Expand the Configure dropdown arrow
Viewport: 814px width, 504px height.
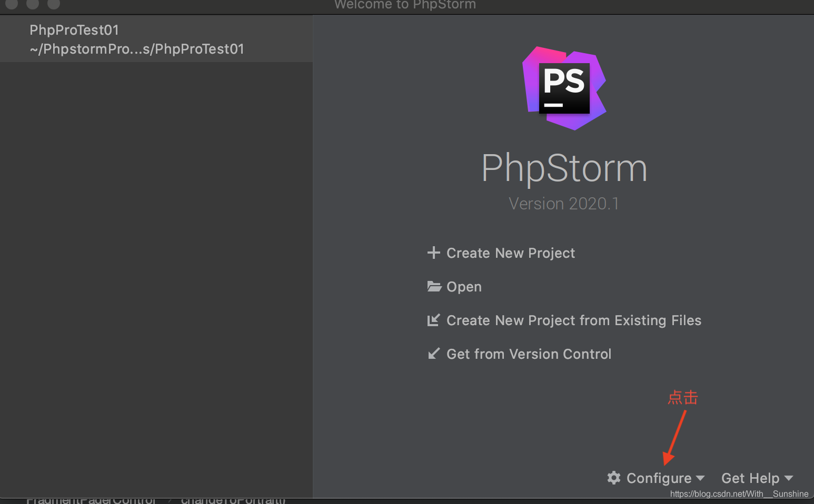tap(700, 478)
